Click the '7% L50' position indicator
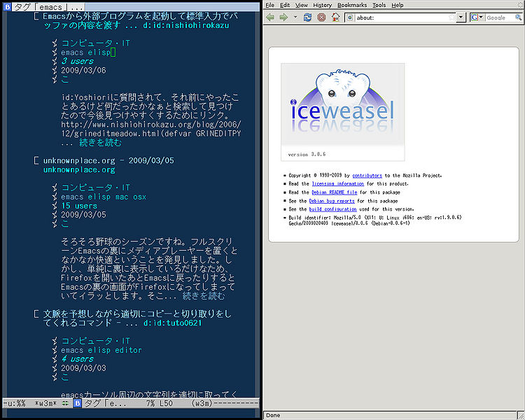 pyautogui.click(x=160, y=403)
